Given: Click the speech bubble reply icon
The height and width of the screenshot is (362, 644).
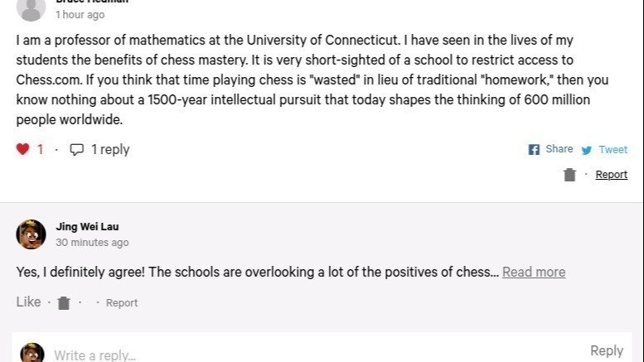Looking at the screenshot, I should point(77,150).
